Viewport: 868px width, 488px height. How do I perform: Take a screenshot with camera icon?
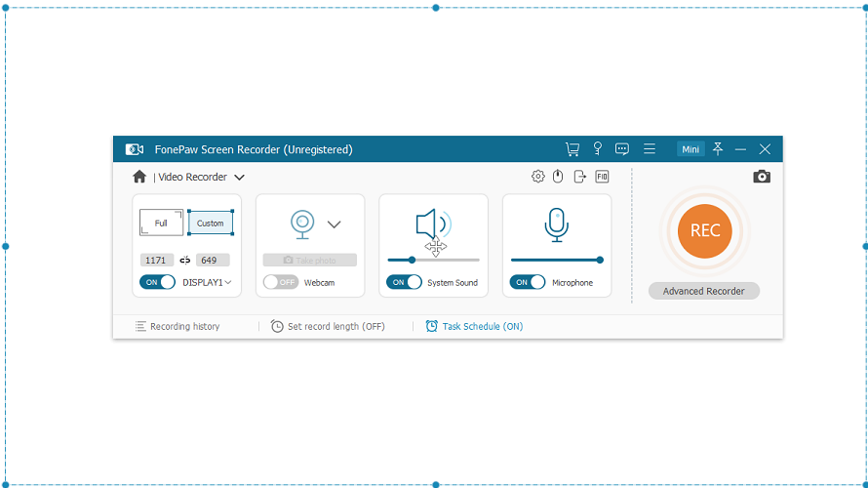tap(762, 177)
